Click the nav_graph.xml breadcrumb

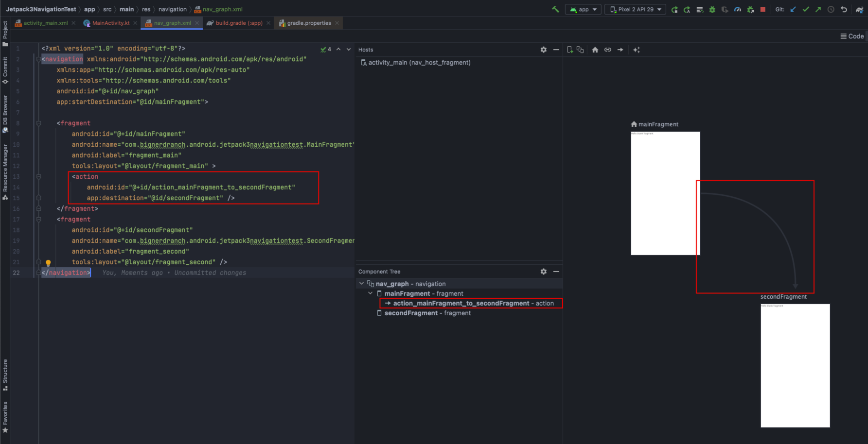218,9
